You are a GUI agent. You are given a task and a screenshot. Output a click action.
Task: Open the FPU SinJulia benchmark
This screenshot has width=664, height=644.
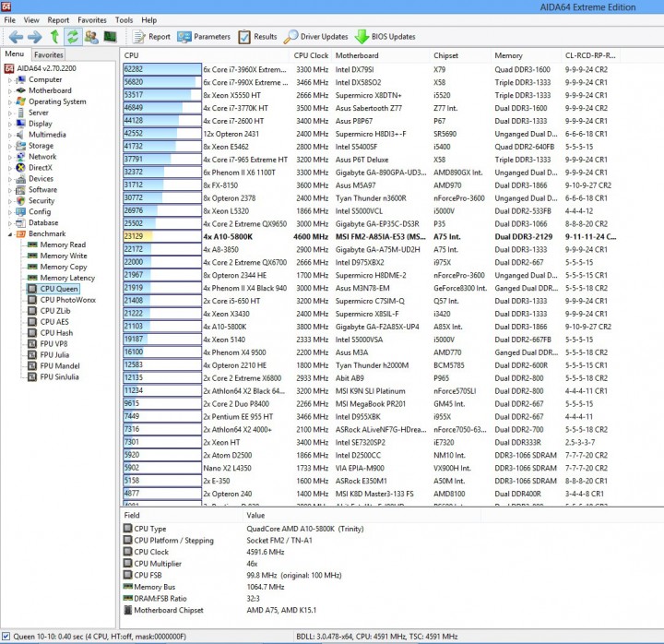[x=53, y=377]
